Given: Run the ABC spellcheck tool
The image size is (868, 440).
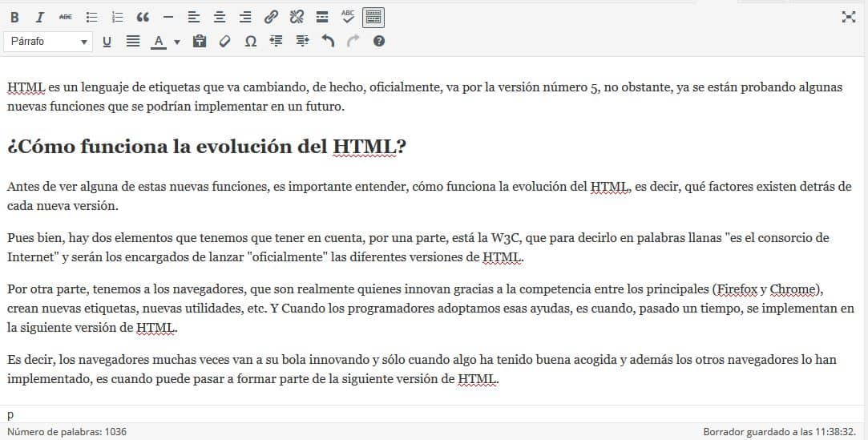Looking at the screenshot, I should click(348, 18).
